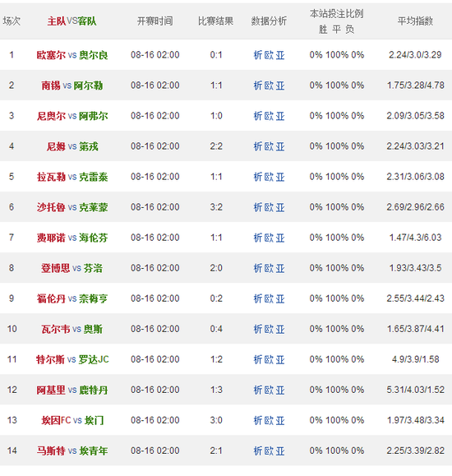Open 亚 link for 福伦丹 vs 奈梅亨

click(280, 298)
